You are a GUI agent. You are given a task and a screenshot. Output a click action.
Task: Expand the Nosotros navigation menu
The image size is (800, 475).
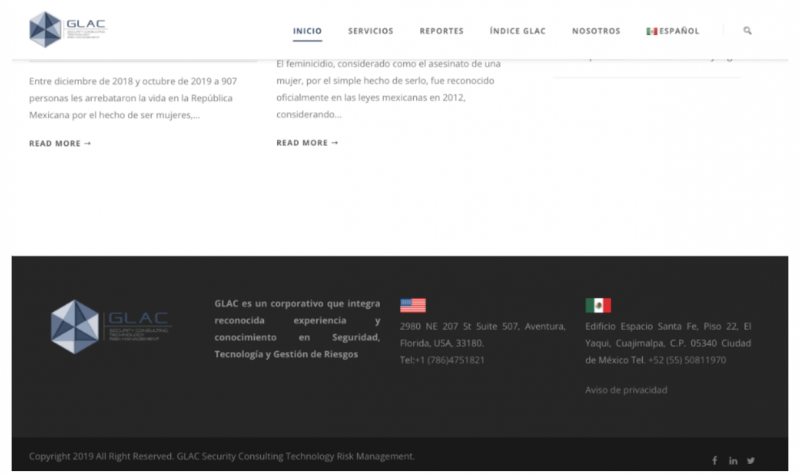(x=596, y=31)
